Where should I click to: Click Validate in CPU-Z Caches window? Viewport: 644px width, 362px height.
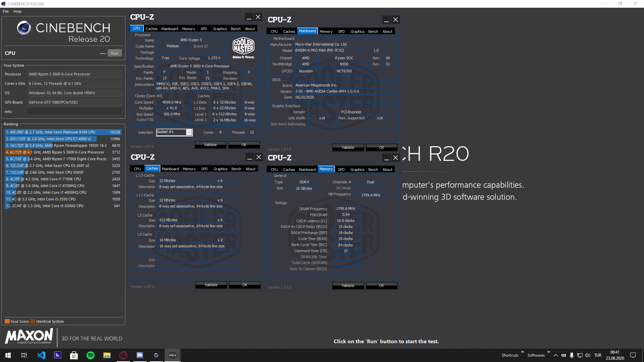(211, 285)
